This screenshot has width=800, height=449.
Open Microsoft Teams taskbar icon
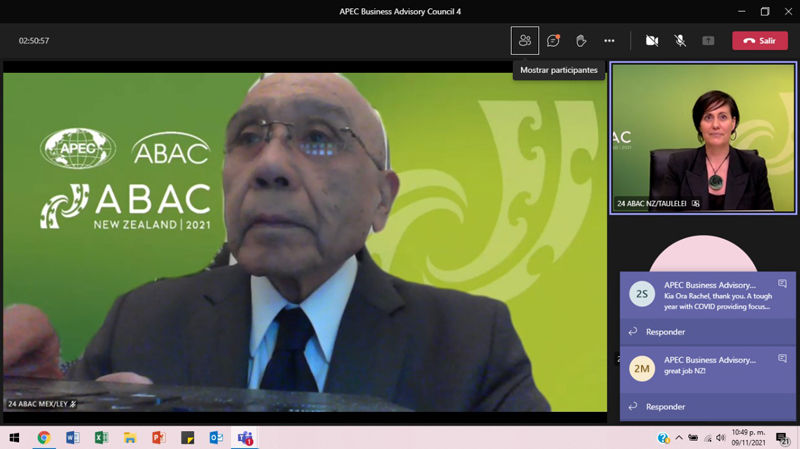245,438
